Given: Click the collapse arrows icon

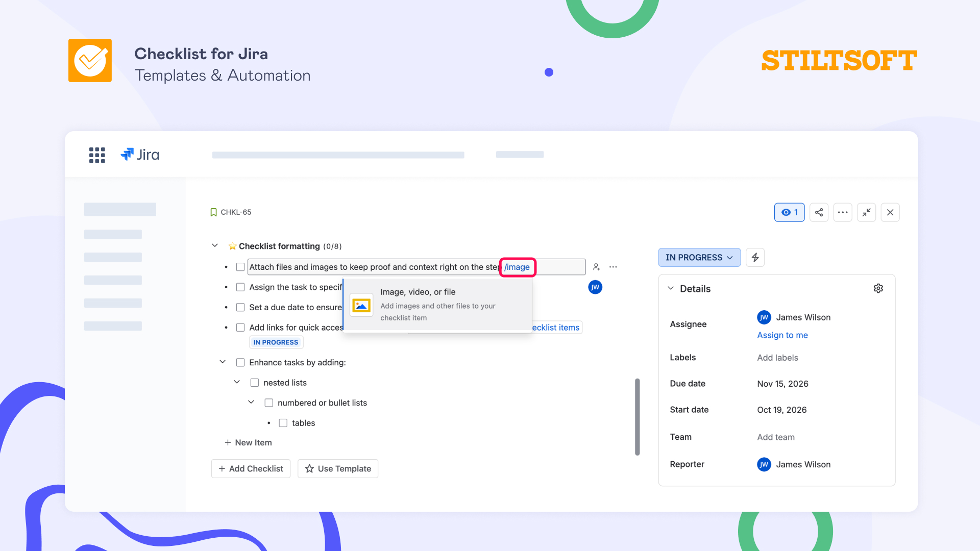Looking at the screenshot, I should pos(867,212).
